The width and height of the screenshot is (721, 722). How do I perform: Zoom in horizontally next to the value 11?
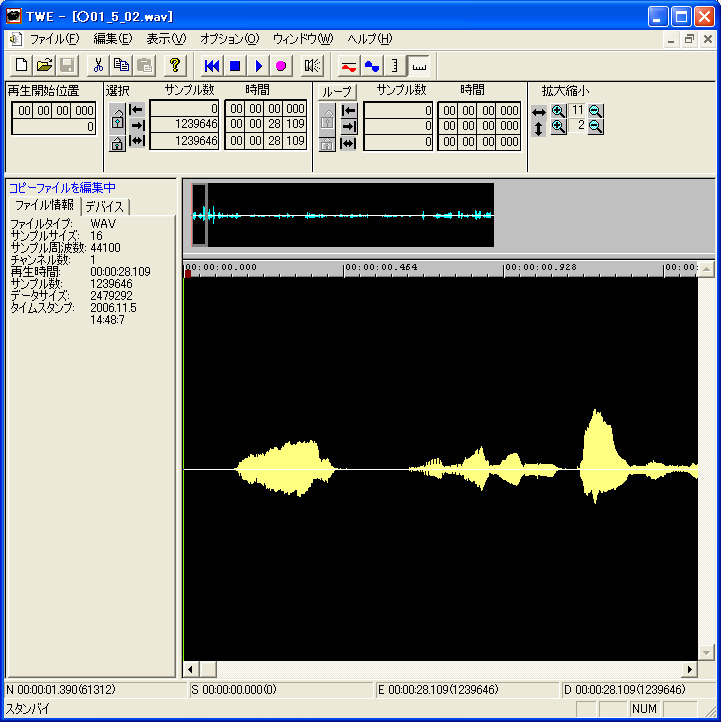pyautogui.click(x=558, y=111)
